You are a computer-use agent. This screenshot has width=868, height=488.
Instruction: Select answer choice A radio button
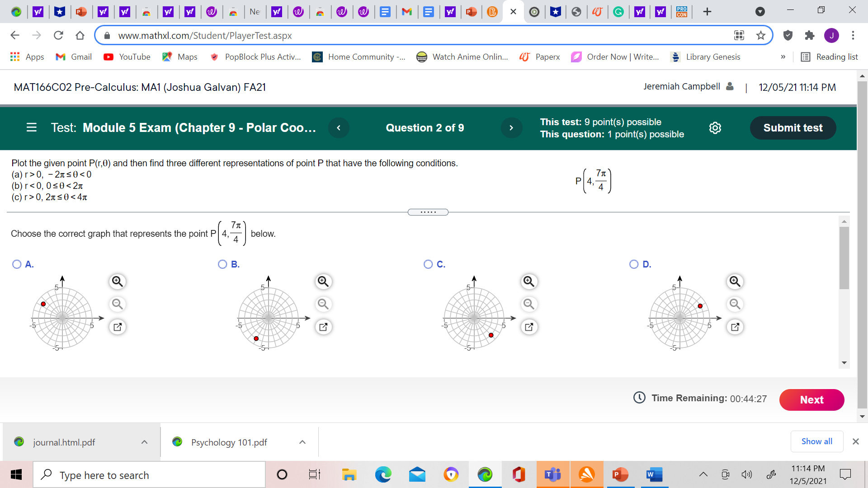[16, 264]
